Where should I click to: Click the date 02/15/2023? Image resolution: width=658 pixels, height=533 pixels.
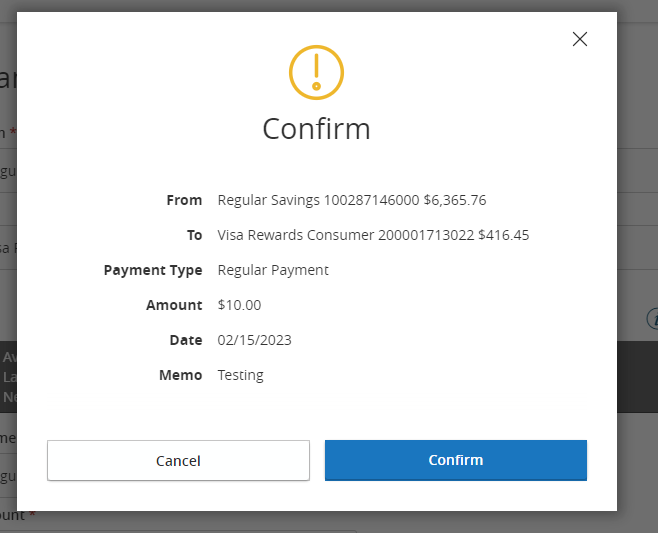(x=254, y=340)
